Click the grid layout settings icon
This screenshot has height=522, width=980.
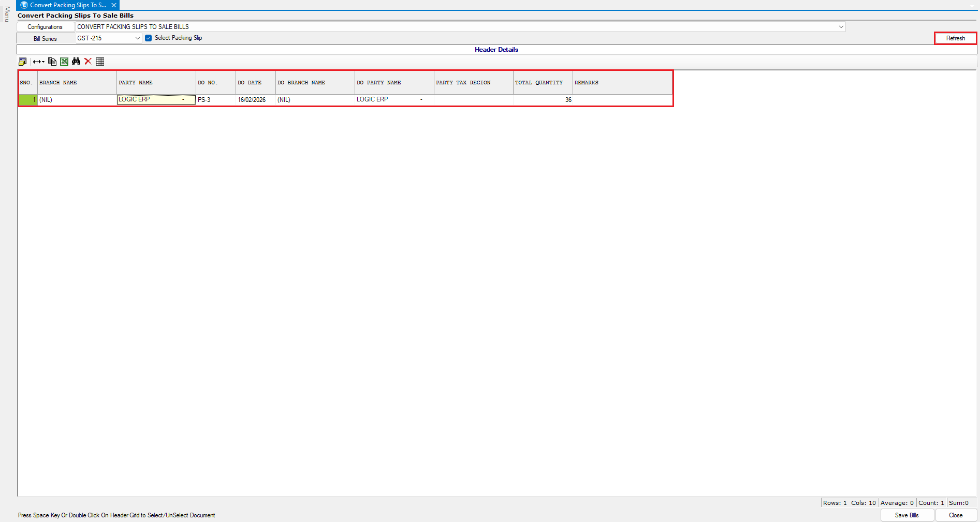point(23,62)
